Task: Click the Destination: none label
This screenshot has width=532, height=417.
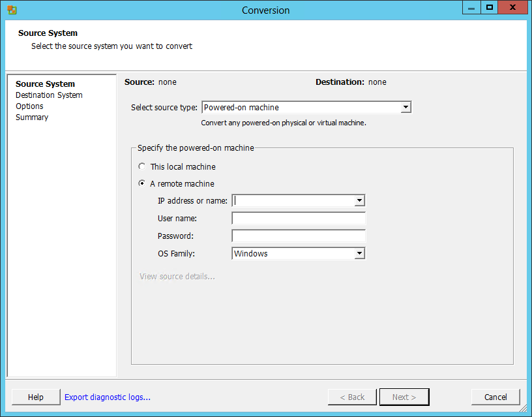Action: pyautogui.click(x=351, y=82)
